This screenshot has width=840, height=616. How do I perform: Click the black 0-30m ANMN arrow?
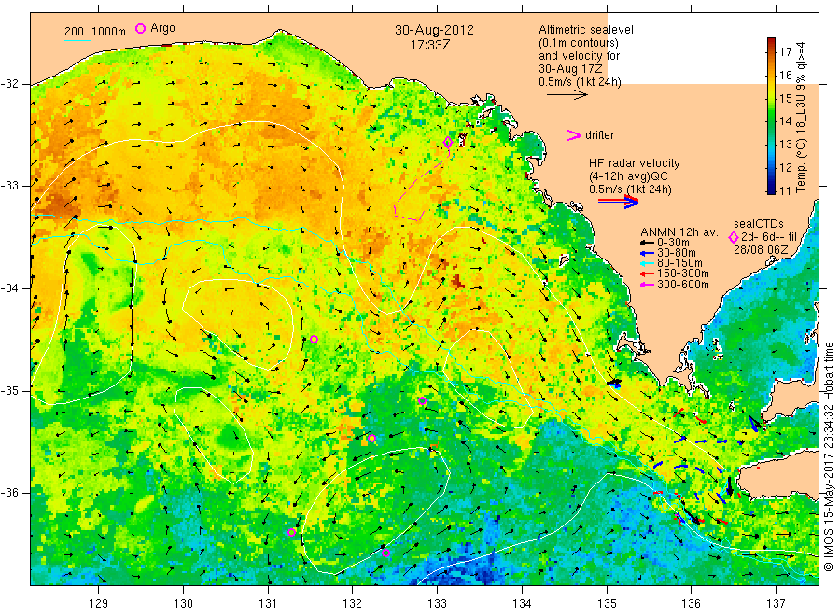click(647, 243)
